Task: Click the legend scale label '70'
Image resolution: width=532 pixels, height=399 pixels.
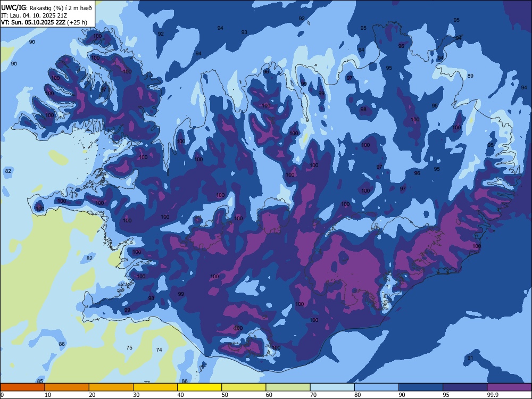Action: pos(313,395)
